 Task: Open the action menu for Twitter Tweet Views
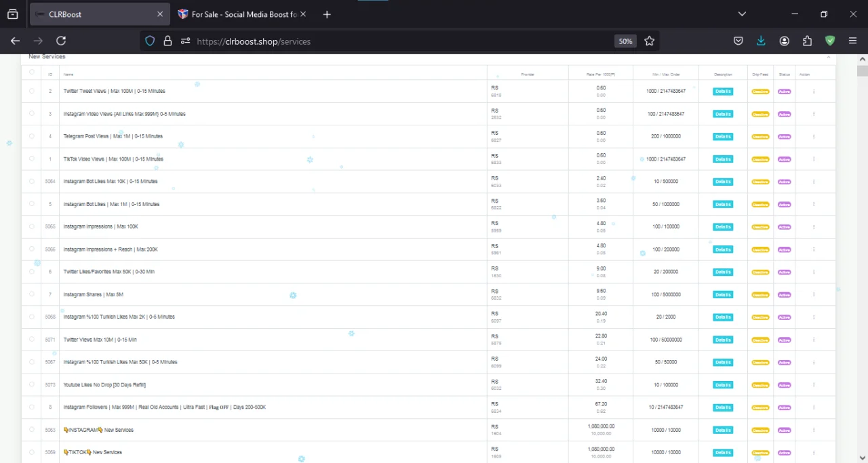814,91
